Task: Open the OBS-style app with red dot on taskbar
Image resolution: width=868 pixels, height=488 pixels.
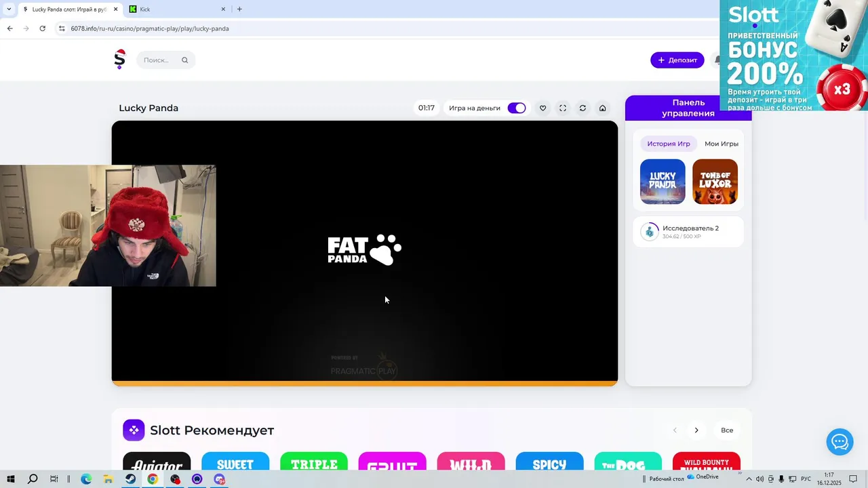Action: [176, 479]
